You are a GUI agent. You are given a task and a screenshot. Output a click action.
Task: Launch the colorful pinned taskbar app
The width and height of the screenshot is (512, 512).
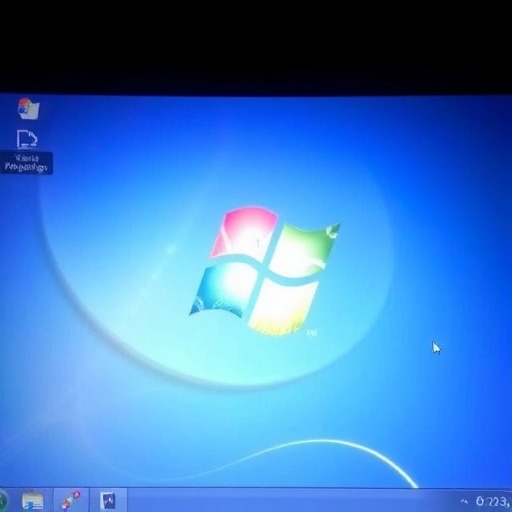pyautogui.click(x=71, y=500)
